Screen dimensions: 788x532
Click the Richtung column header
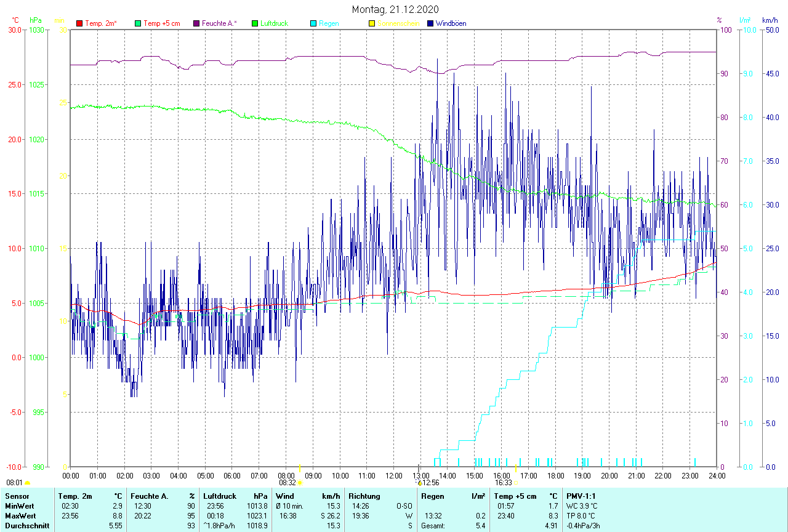click(x=364, y=496)
